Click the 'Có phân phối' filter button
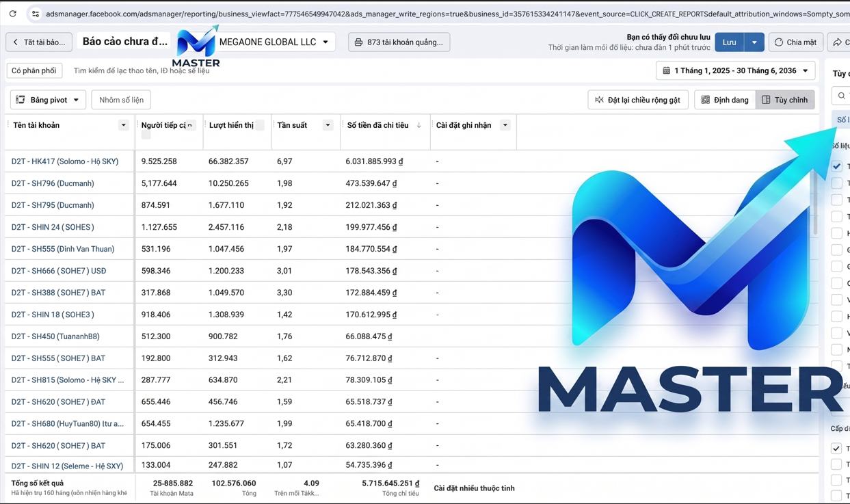The image size is (850, 504). 34,70
